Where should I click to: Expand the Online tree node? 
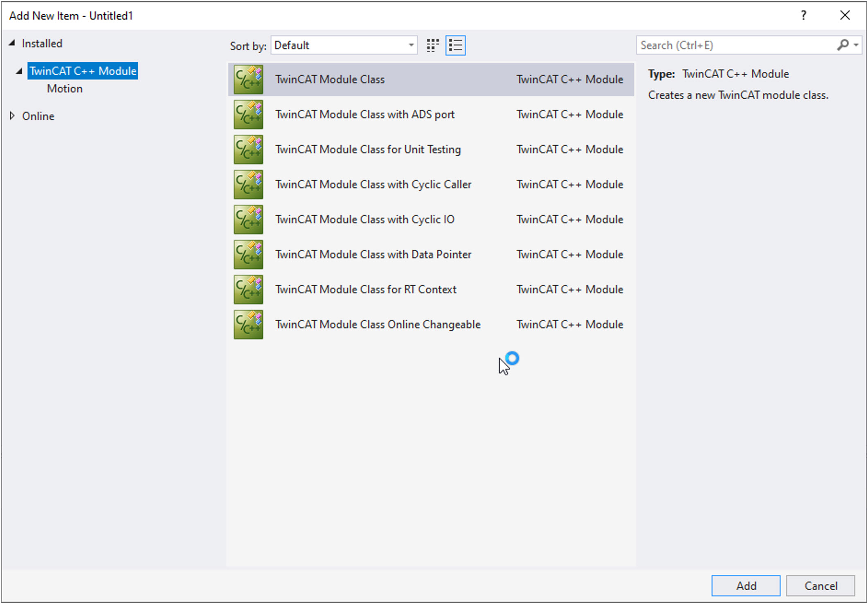click(x=12, y=116)
